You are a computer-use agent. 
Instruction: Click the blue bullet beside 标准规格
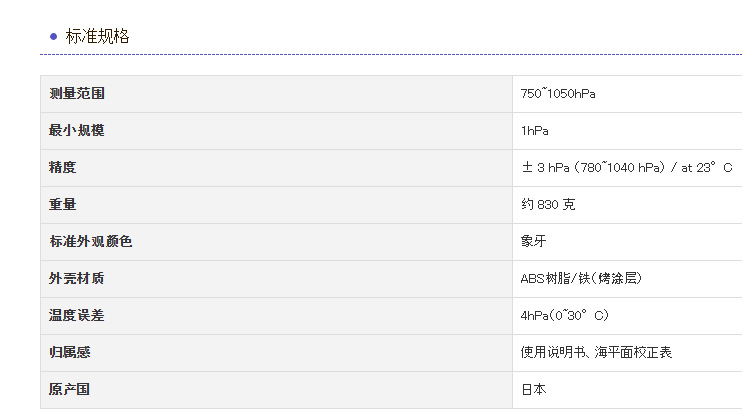point(53,36)
